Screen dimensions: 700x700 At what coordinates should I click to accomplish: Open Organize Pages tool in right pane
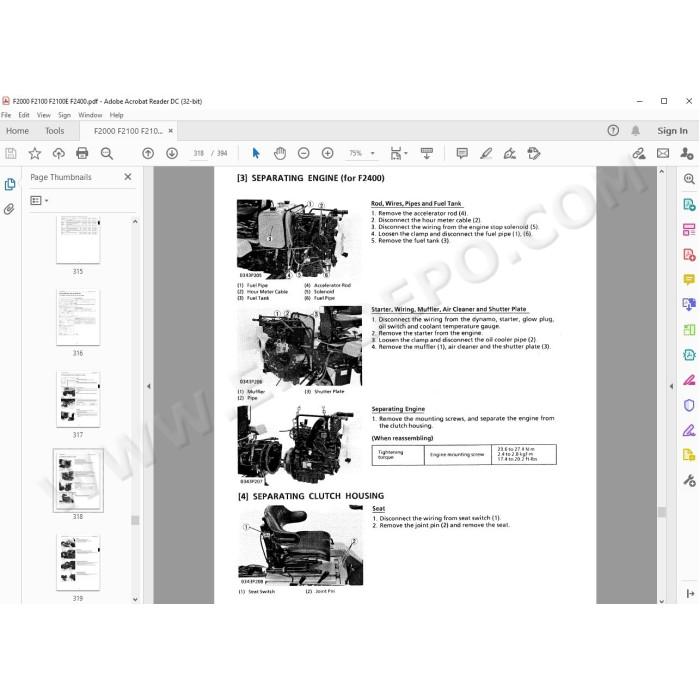click(x=689, y=230)
